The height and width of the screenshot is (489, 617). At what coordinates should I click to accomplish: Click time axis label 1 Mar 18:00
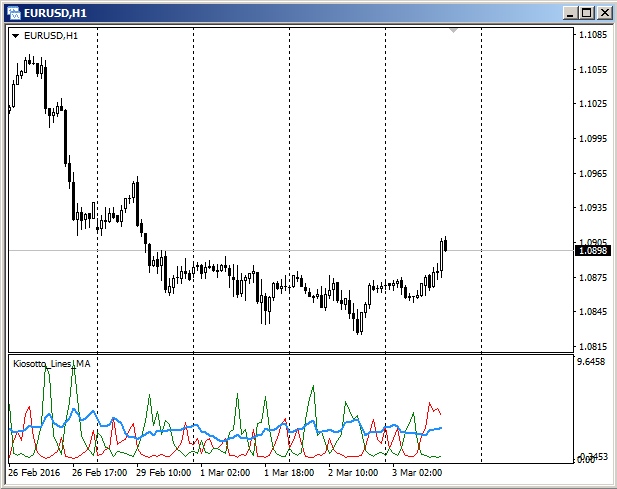pyautogui.click(x=289, y=472)
